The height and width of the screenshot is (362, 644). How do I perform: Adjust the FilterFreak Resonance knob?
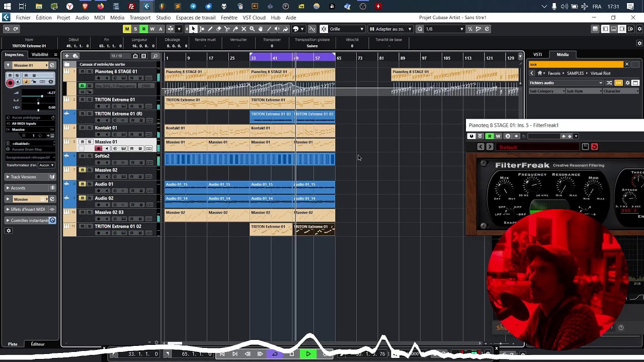coord(565,185)
